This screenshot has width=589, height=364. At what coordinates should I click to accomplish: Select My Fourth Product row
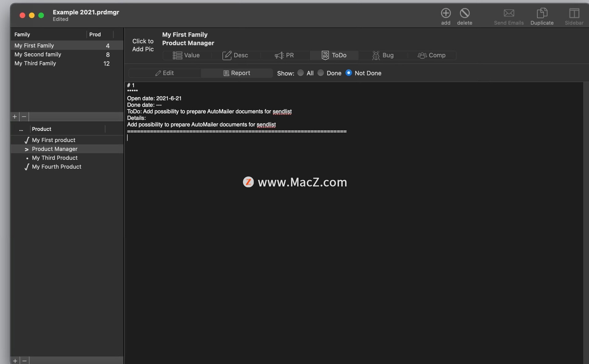pyautogui.click(x=67, y=167)
